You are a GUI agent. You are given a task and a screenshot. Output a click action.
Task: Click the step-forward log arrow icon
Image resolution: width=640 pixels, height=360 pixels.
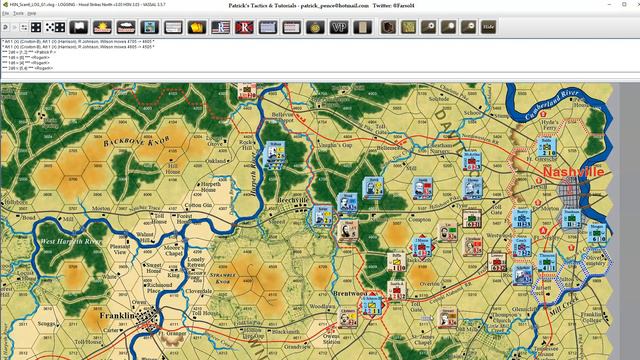coord(15,27)
